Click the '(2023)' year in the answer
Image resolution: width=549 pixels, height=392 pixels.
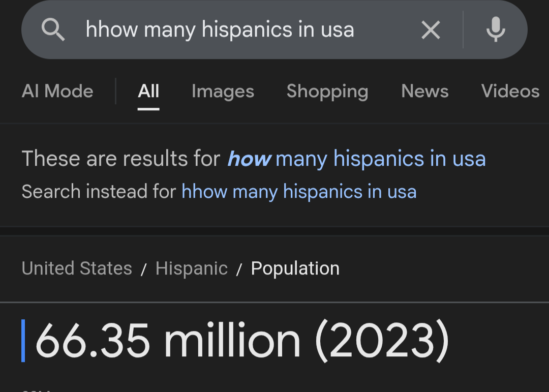coord(382,341)
